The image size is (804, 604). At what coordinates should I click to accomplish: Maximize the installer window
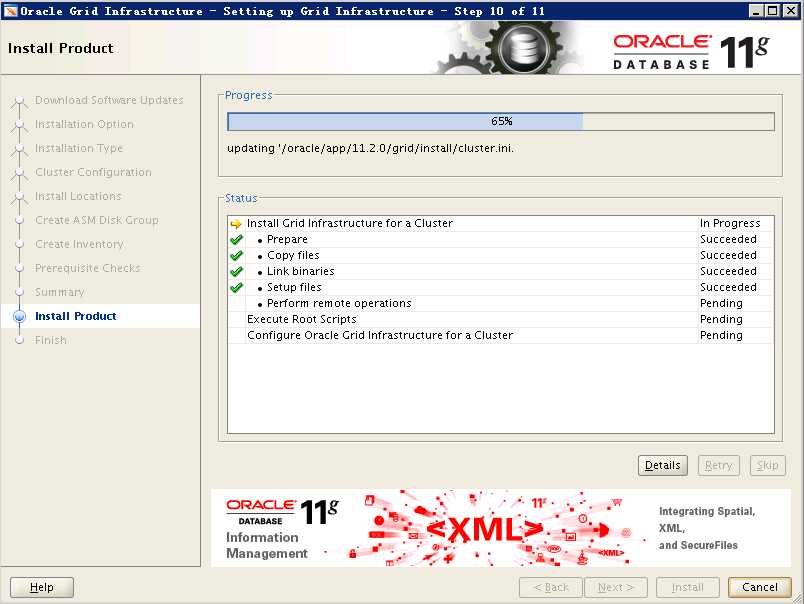point(772,10)
